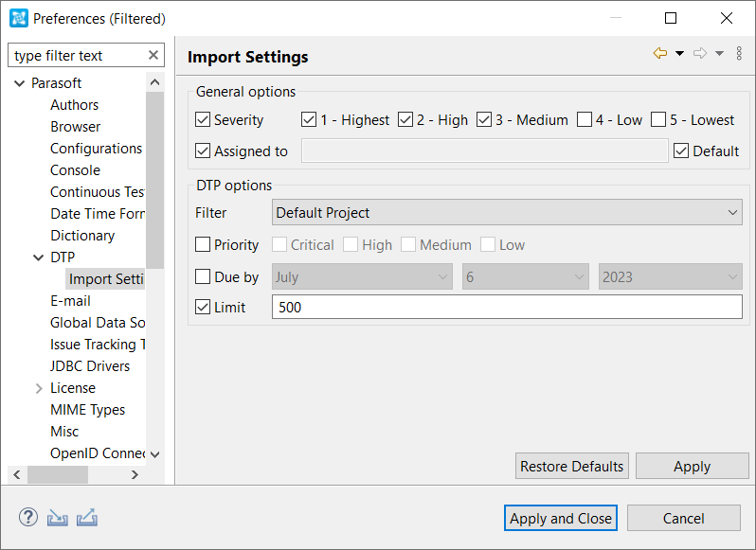Select Browser in the preferences tree

point(75,127)
